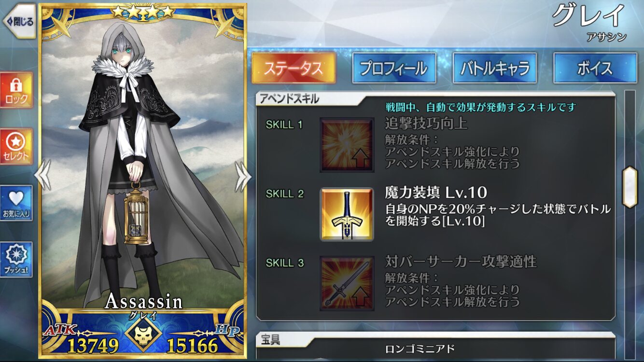Tap the 閉じる close button
The image size is (644, 362).
point(19,21)
